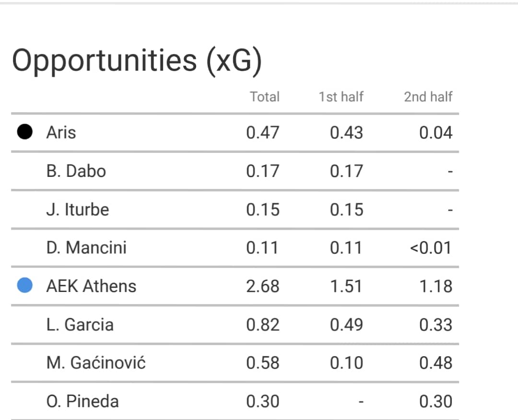Click D. Mancini's <0.01 second half value
Screen dimensions: 518x420
431,248
